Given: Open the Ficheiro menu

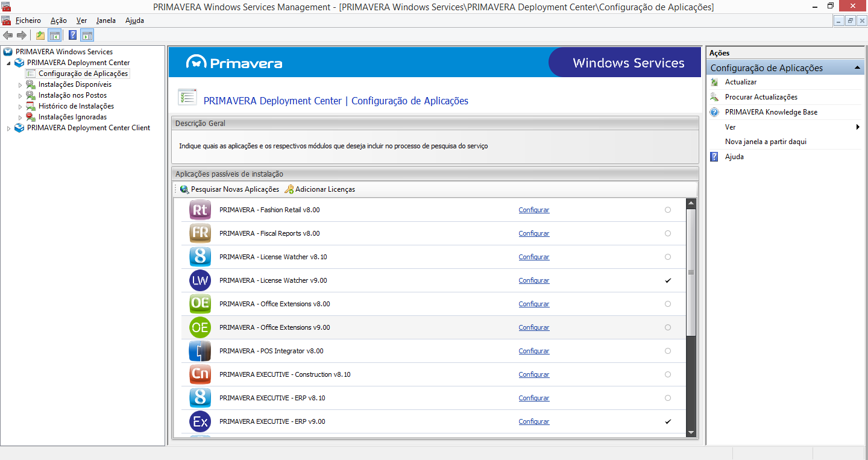Looking at the screenshot, I should 28,20.
